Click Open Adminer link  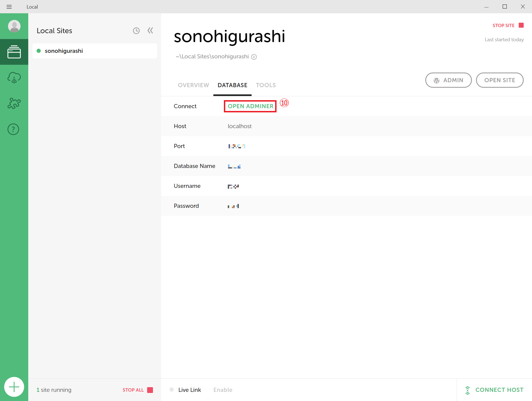(x=250, y=106)
